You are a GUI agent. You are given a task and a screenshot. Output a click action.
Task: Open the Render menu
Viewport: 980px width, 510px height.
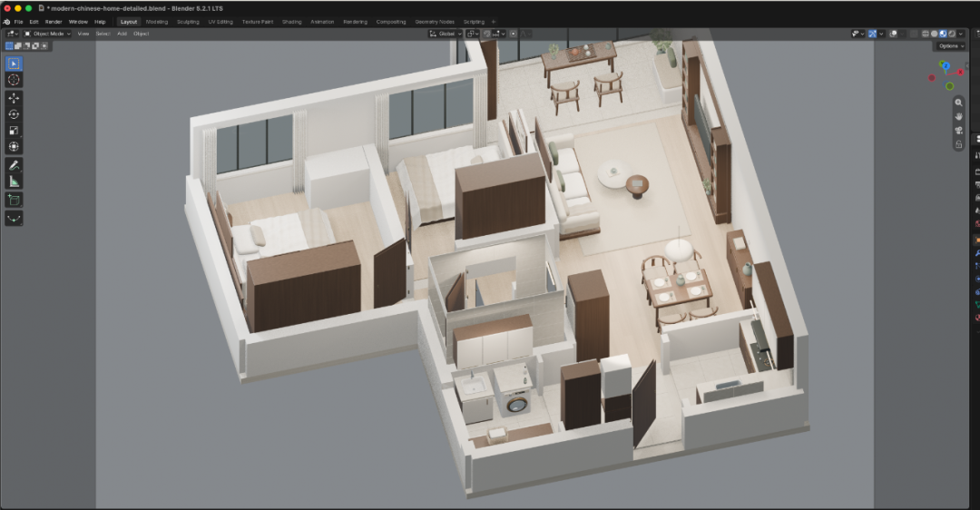click(x=54, y=21)
